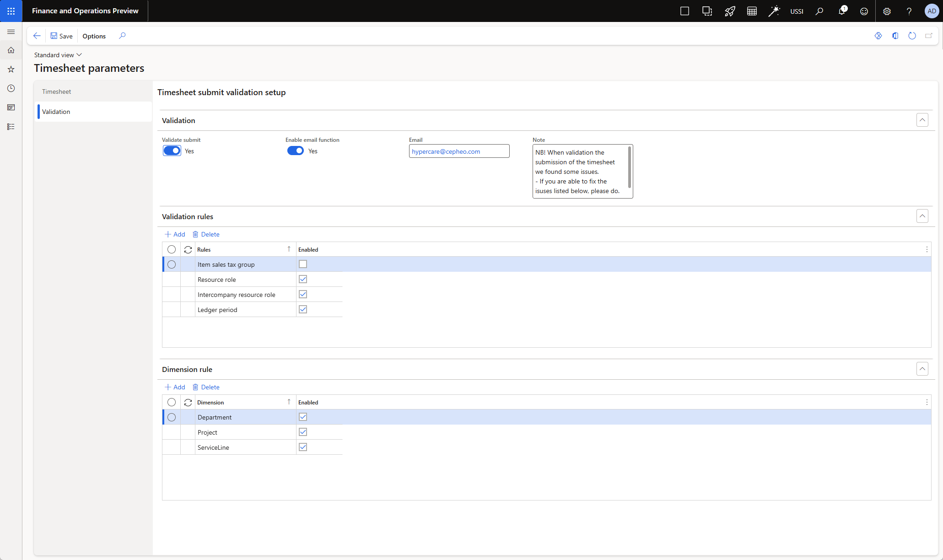Open the app launcher waffle icon
Viewport: 943px width, 560px height.
[x=11, y=11]
